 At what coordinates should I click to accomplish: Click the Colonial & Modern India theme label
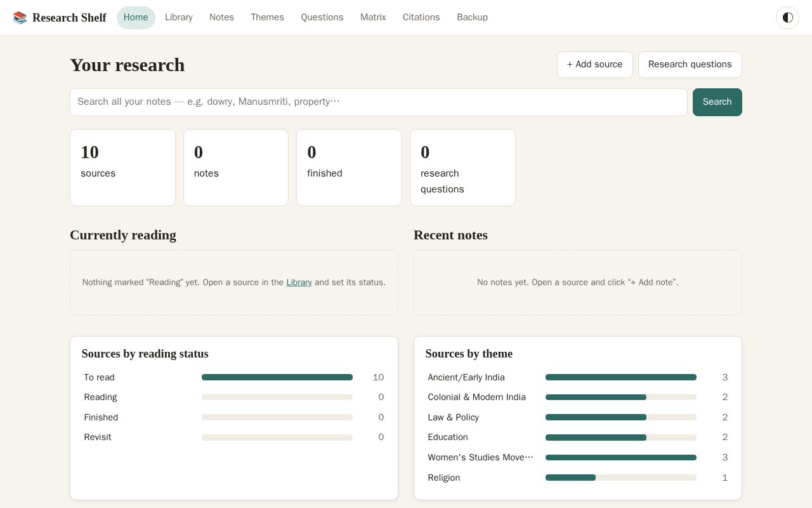point(476,398)
